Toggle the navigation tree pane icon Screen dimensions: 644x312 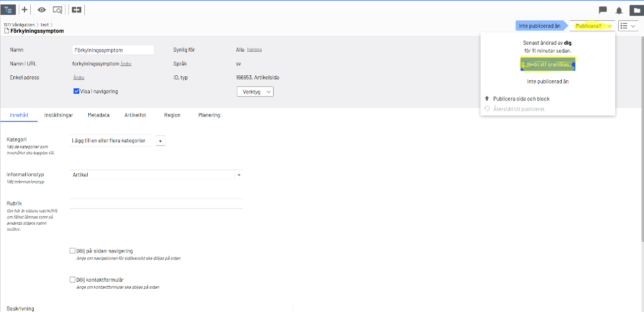pyautogui.click(x=8, y=9)
